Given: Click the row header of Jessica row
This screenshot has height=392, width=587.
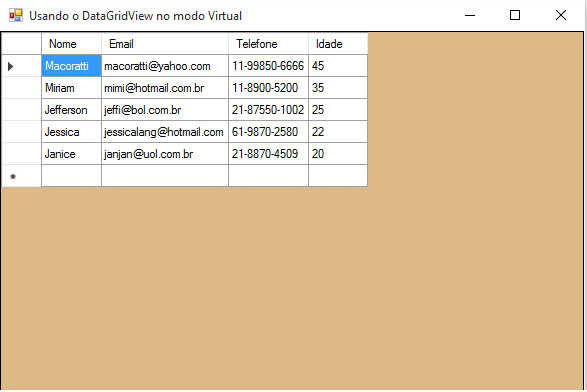Looking at the screenshot, I should click(x=22, y=132).
